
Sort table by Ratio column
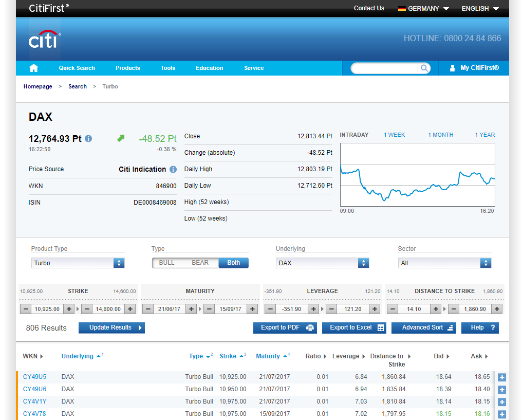click(315, 356)
